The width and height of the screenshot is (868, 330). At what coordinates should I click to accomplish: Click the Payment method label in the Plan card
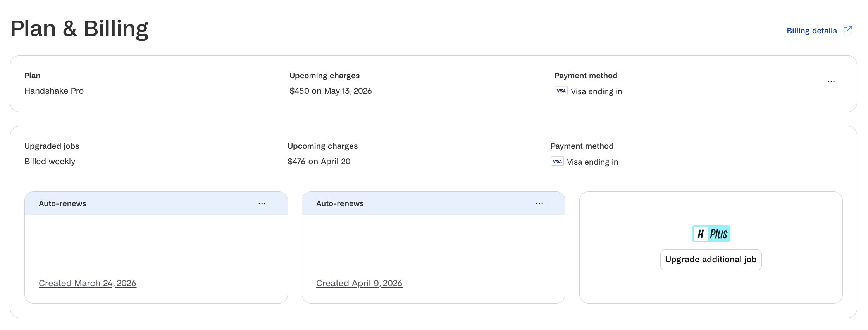pyautogui.click(x=586, y=76)
